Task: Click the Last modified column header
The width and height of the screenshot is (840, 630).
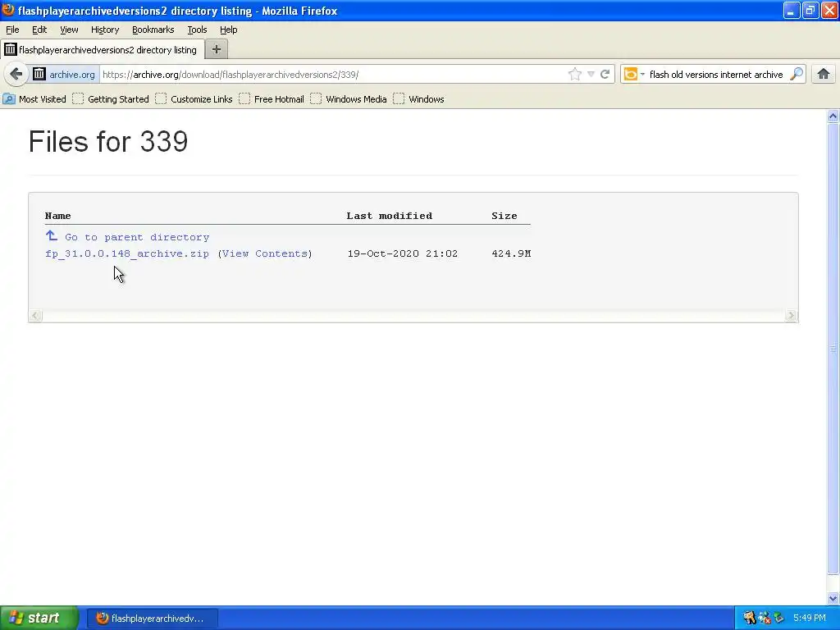Action: (390, 216)
